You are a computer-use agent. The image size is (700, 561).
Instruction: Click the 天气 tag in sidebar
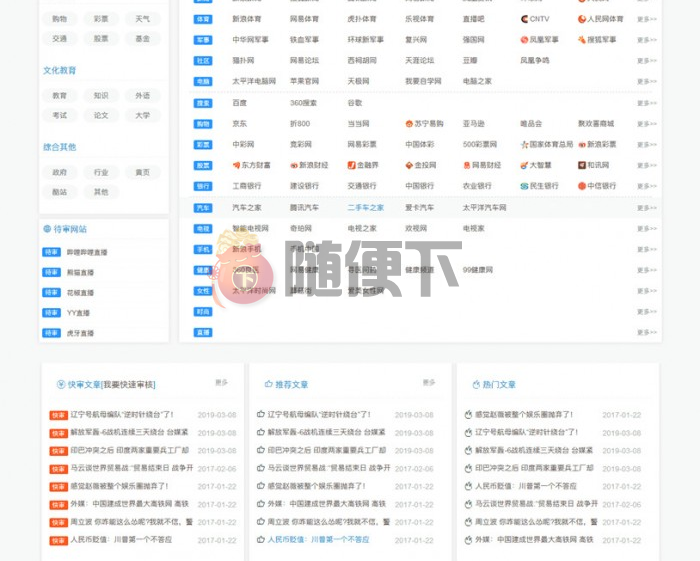coord(142,19)
